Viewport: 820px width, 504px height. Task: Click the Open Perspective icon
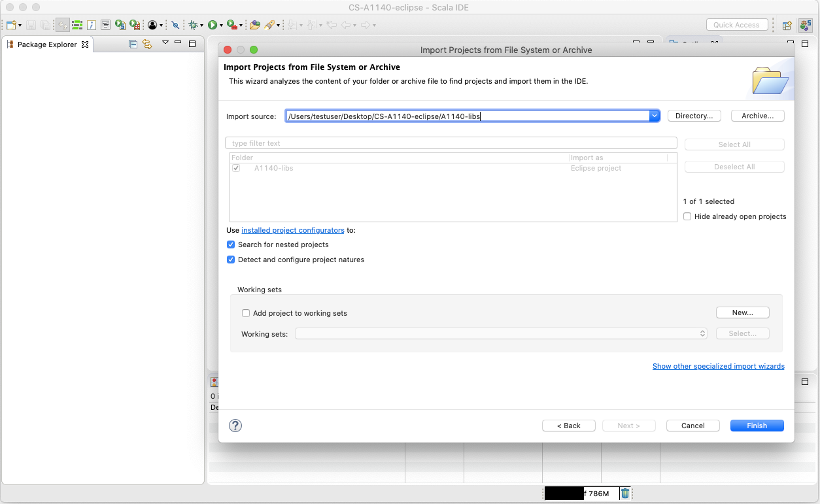click(x=787, y=25)
